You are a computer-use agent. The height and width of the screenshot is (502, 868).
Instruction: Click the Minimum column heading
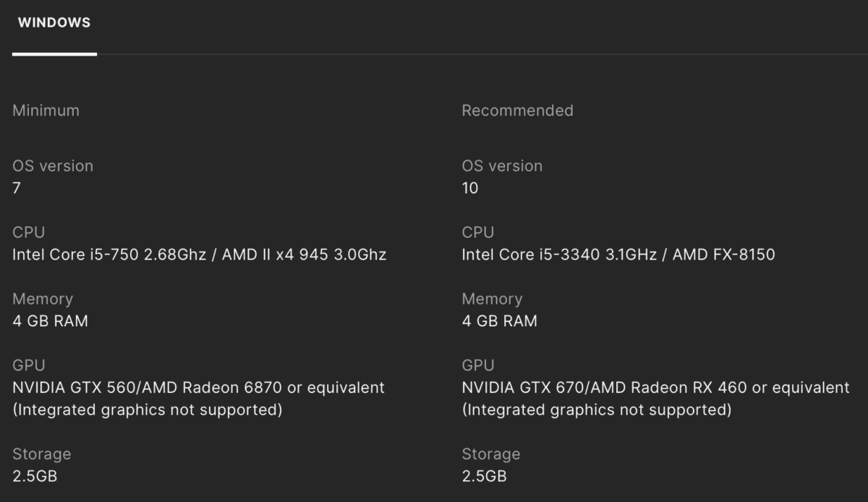click(x=46, y=111)
